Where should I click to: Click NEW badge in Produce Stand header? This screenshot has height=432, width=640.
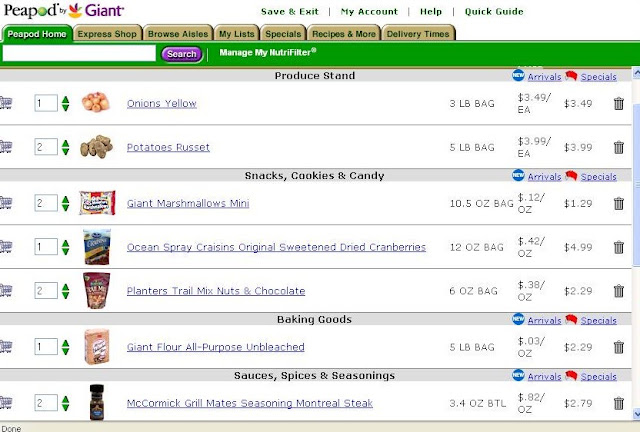pyautogui.click(x=518, y=76)
